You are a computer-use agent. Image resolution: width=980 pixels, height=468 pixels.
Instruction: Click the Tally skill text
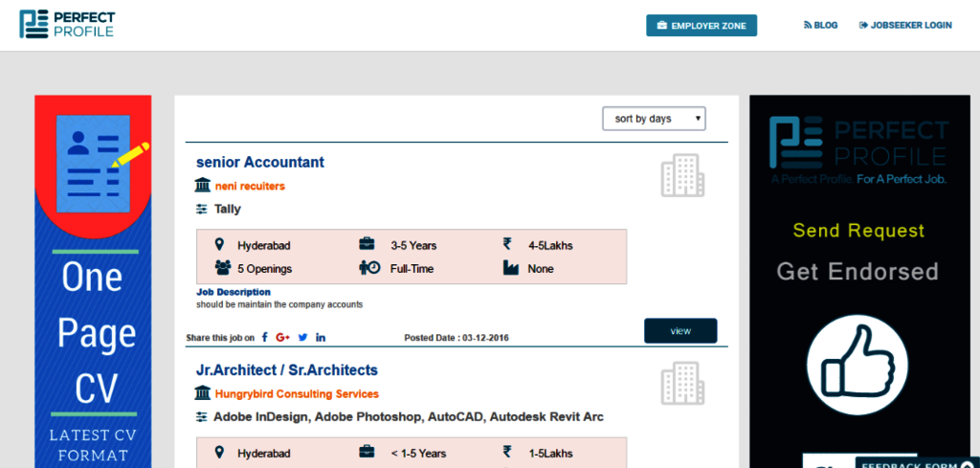point(228,210)
